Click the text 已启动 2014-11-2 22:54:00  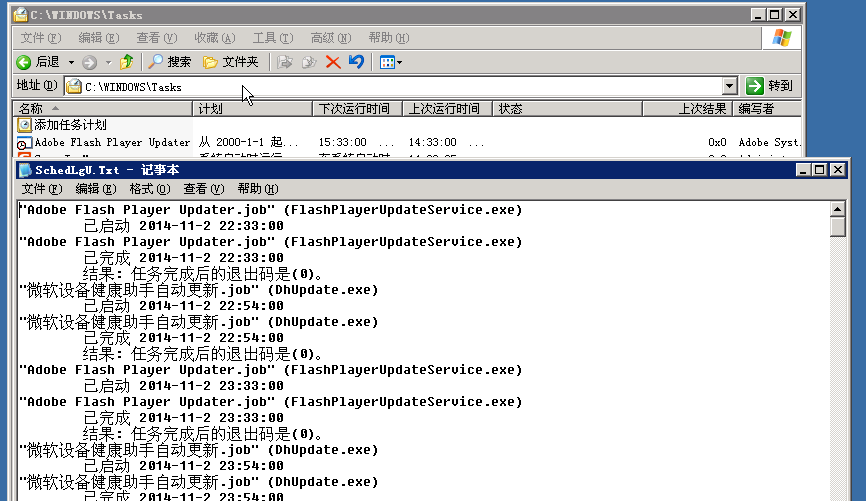[x=183, y=306]
